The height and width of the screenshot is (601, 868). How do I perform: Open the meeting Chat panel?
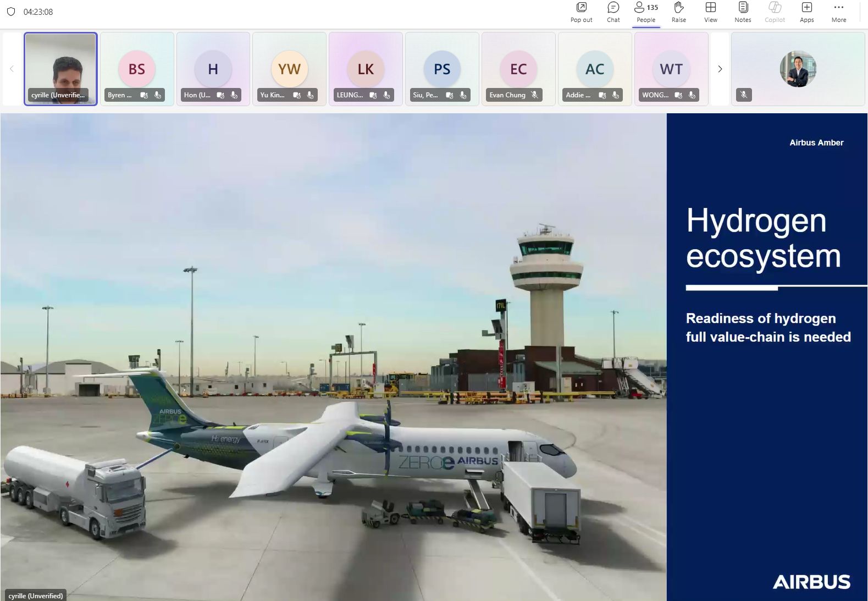613,12
